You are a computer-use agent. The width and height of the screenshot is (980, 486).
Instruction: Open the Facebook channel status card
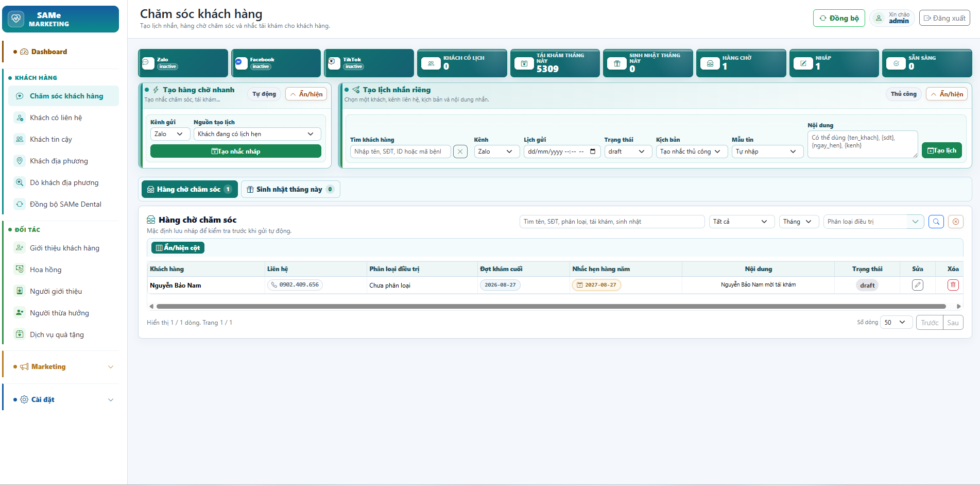coord(276,63)
